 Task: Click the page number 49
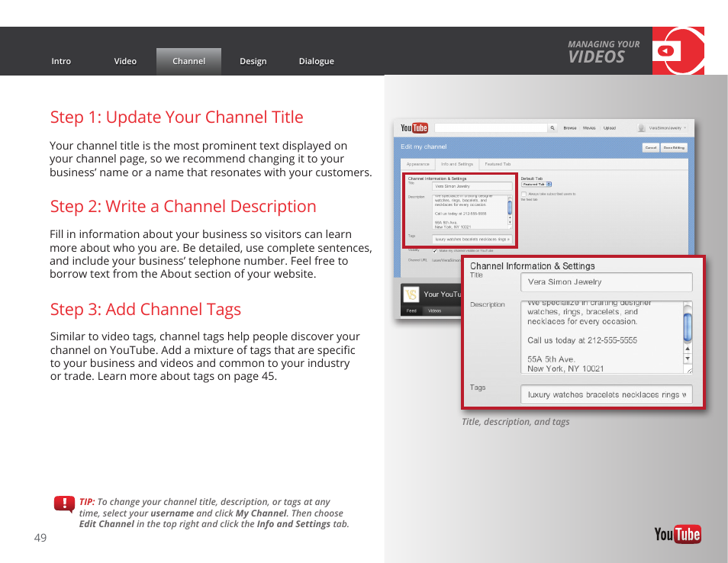coord(40,538)
